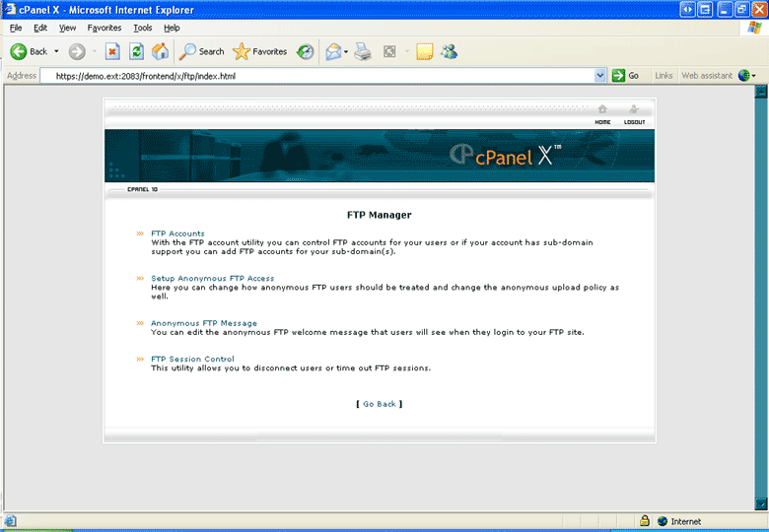Open the Favorites star button
Viewport: 769px width, 532px height.
[260, 51]
